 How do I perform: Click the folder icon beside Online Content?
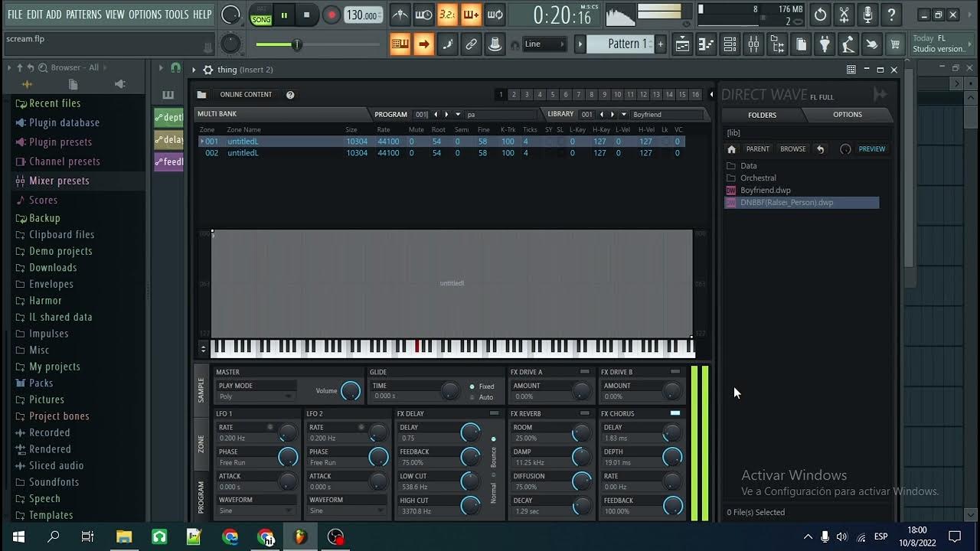coord(201,95)
